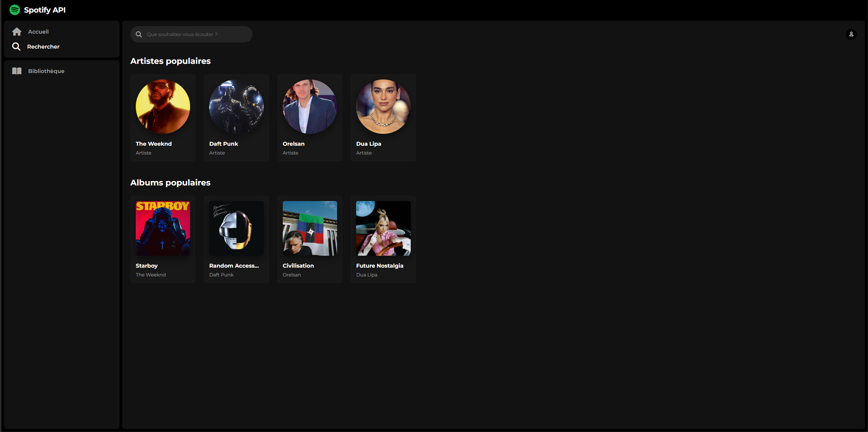Click 'The Weeknd' under the Starboy album

[151, 275]
